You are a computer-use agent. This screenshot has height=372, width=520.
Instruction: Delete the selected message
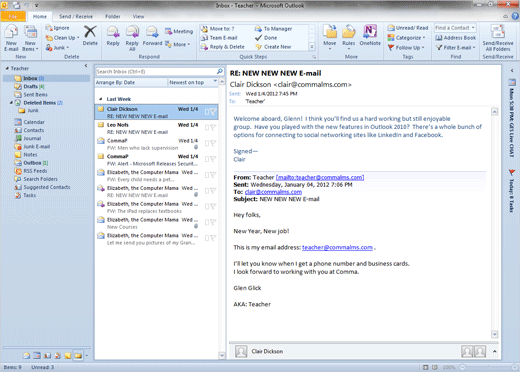click(90, 36)
